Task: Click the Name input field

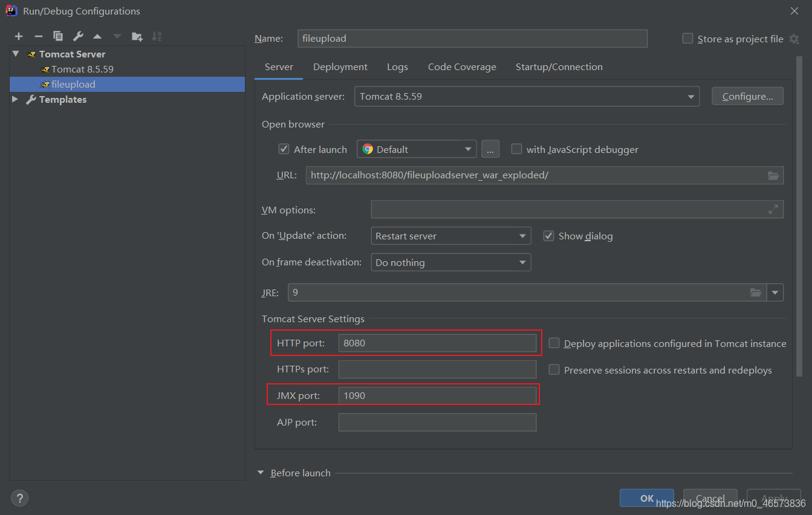Action: pos(473,39)
